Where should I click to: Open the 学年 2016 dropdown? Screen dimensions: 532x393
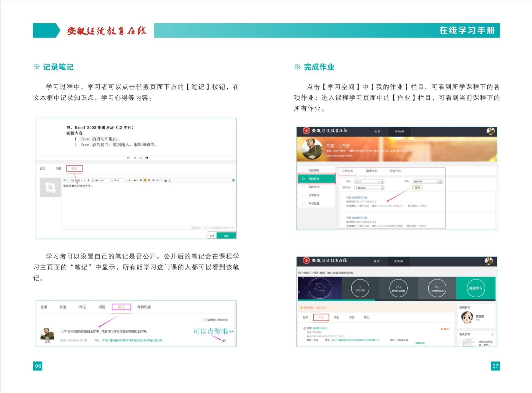369,181
